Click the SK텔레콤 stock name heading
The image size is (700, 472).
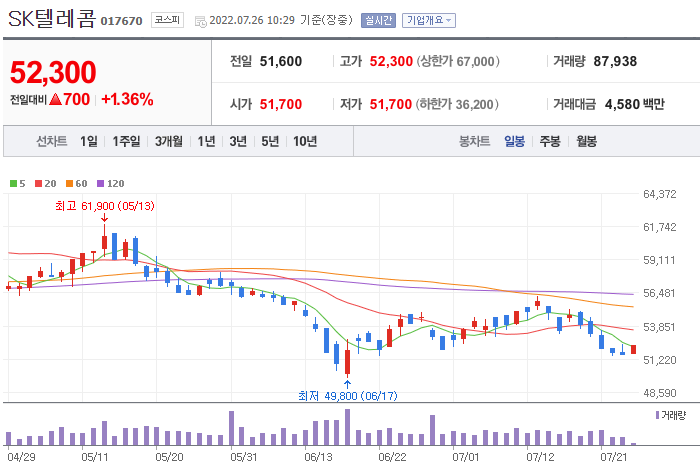click(x=52, y=19)
